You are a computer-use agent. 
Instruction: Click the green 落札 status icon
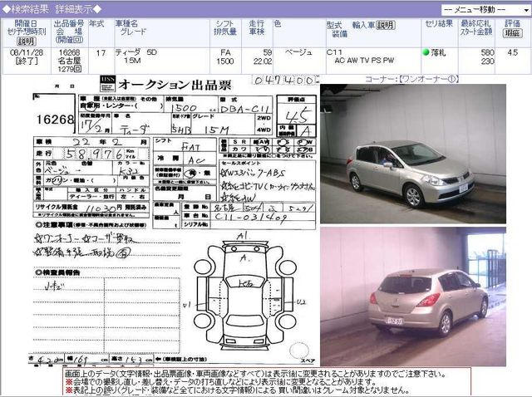pos(426,52)
